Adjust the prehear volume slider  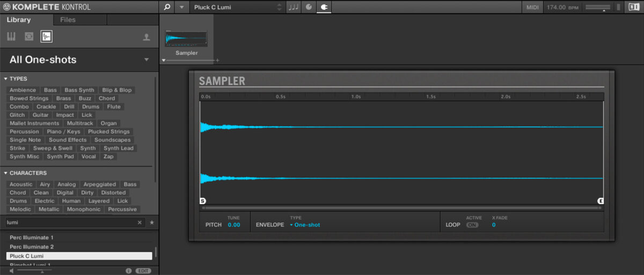tap(35, 271)
